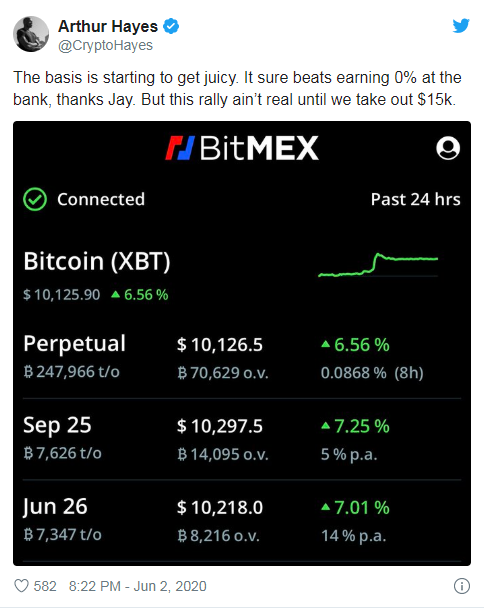Viewport: 484px width, 608px height.
Task: Click the Bitcoin green up-arrow indicator
Action: pyautogui.click(x=115, y=295)
